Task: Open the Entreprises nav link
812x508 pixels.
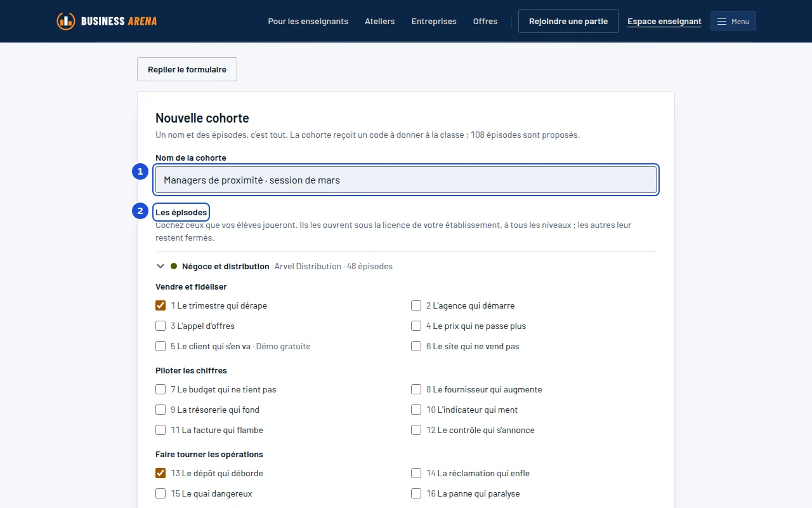Action: (434, 22)
